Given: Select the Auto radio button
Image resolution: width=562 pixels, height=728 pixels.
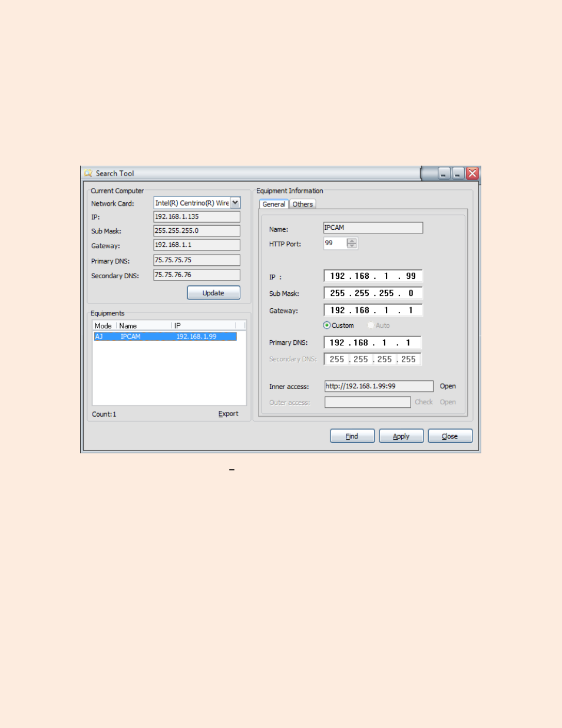Looking at the screenshot, I should (371, 325).
